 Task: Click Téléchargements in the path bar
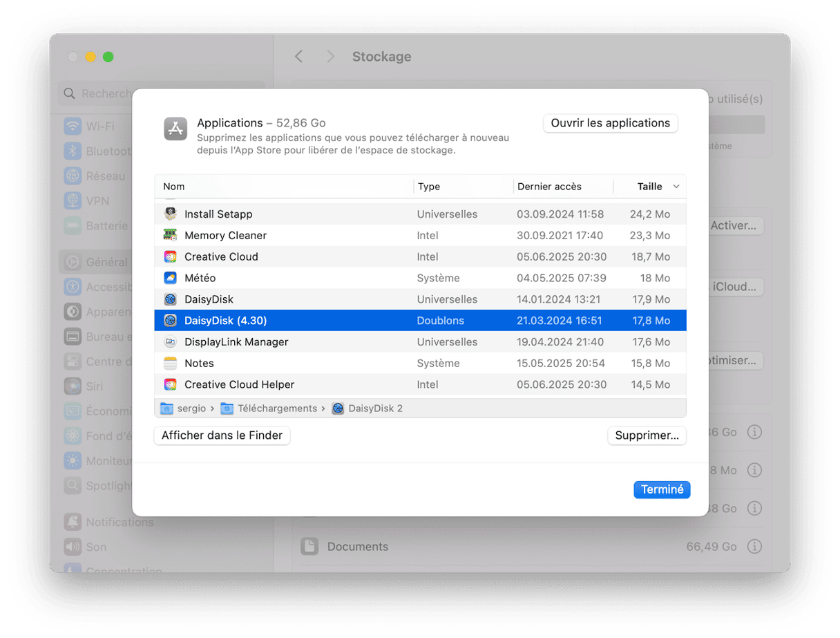click(x=277, y=409)
